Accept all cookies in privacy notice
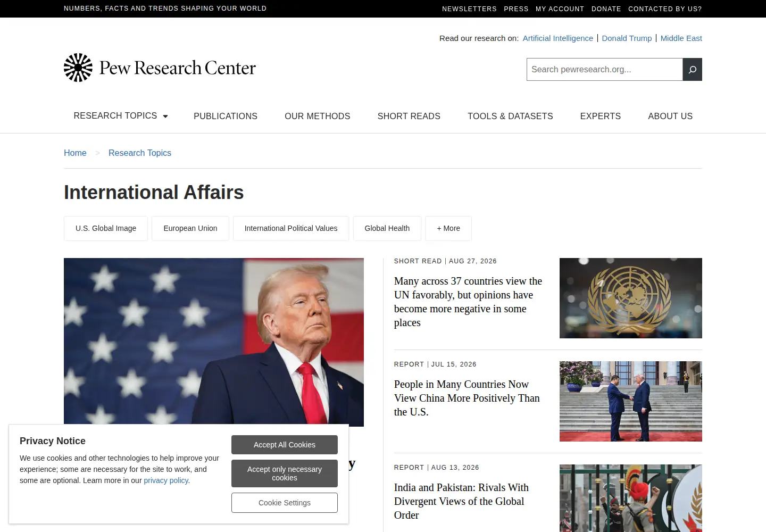This screenshot has height=532, width=766. pos(285,445)
